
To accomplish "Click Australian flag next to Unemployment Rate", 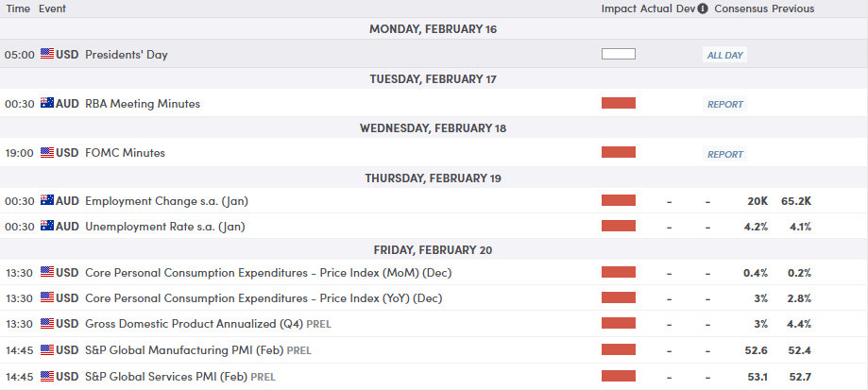I will pyautogui.click(x=47, y=227).
